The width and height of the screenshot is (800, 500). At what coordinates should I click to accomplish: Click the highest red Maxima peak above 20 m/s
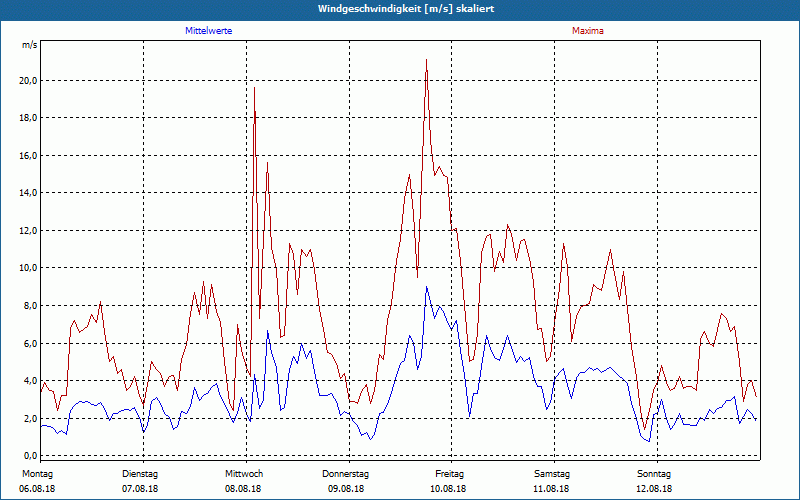[427, 60]
